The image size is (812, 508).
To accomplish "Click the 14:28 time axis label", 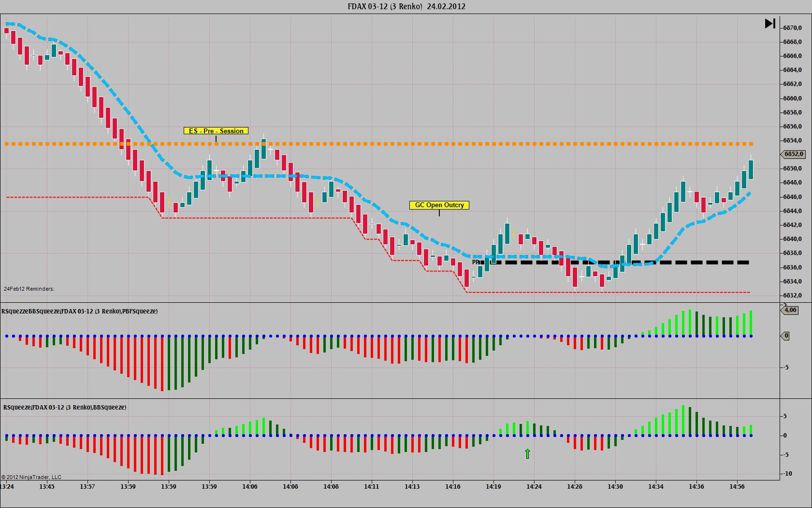I will (575, 487).
